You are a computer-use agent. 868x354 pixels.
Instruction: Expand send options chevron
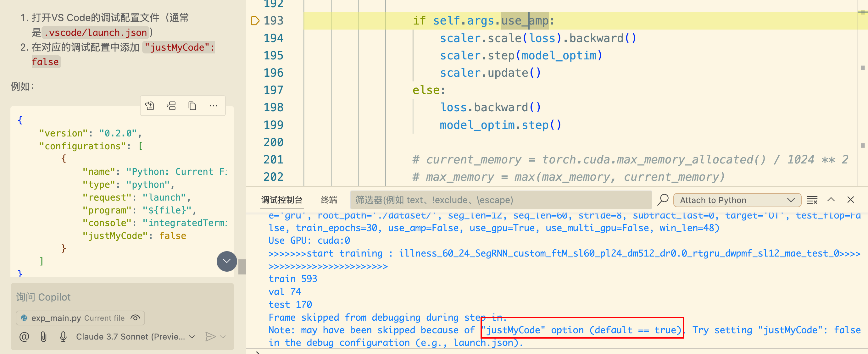point(223,336)
